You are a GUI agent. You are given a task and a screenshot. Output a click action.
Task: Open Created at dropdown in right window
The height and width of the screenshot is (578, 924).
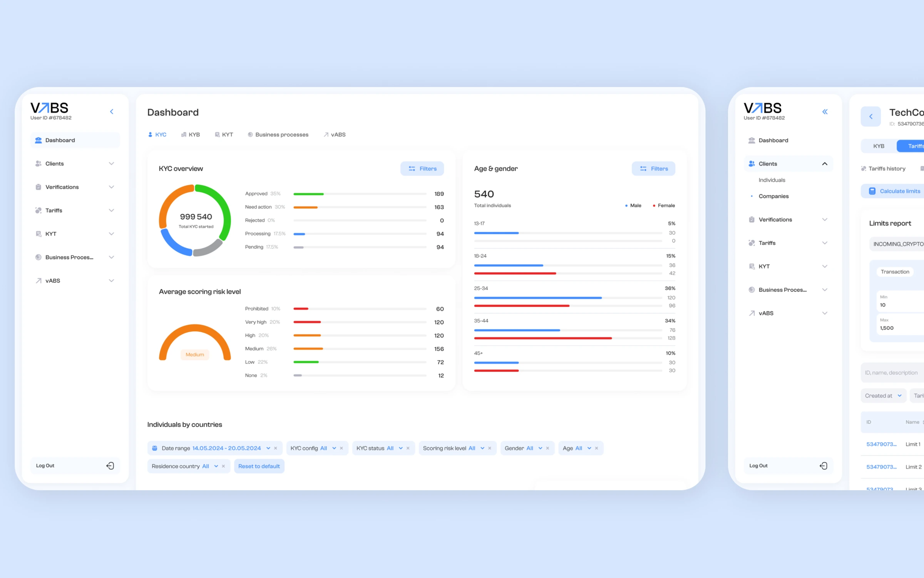click(x=883, y=396)
